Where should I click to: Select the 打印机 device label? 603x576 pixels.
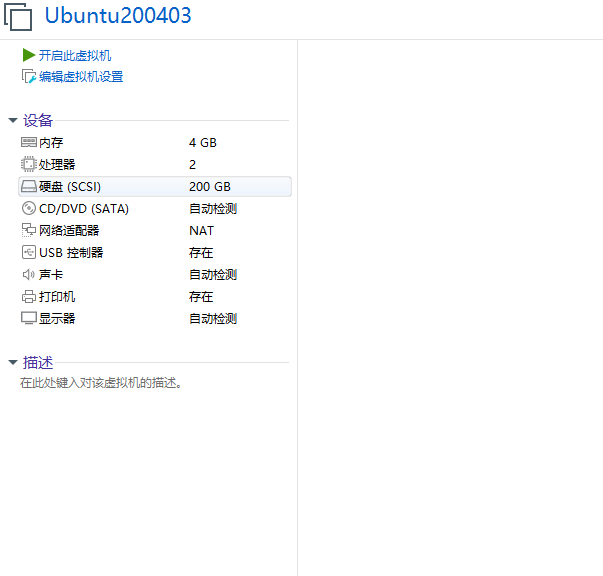coord(57,296)
